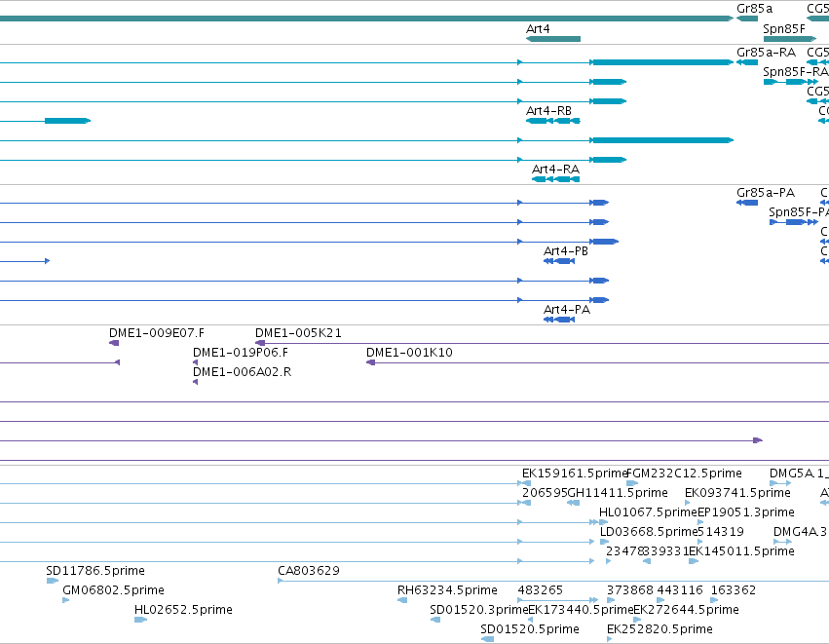The image size is (829, 644).
Task: Select the DME1-009E07.F clone marker
Action: (114, 343)
